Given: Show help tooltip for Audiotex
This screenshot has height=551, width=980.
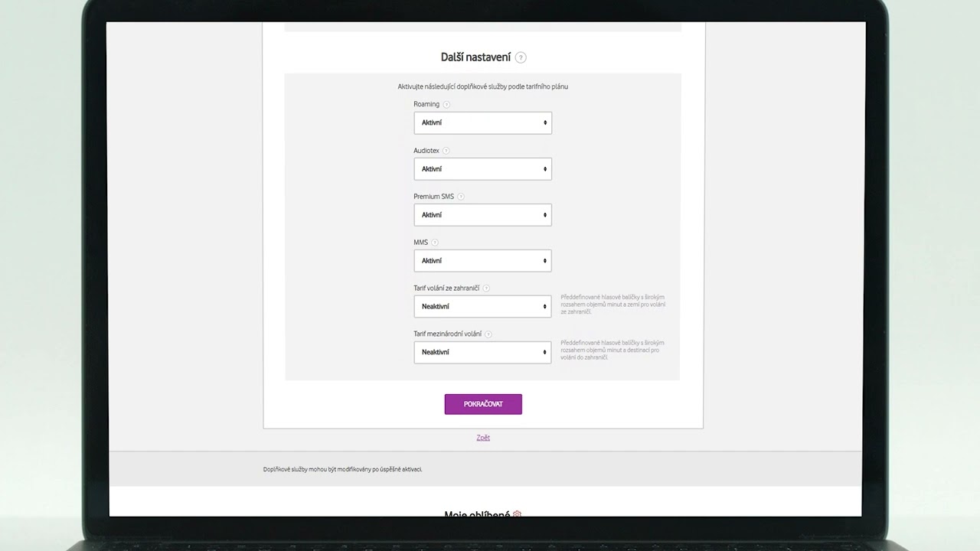Looking at the screenshot, I should pyautogui.click(x=446, y=151).
